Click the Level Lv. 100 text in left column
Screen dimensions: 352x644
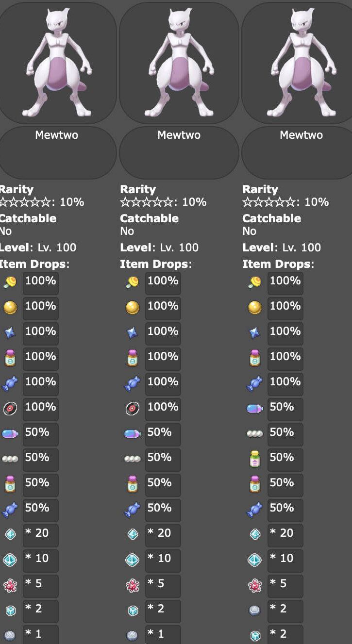click(38, 248)
